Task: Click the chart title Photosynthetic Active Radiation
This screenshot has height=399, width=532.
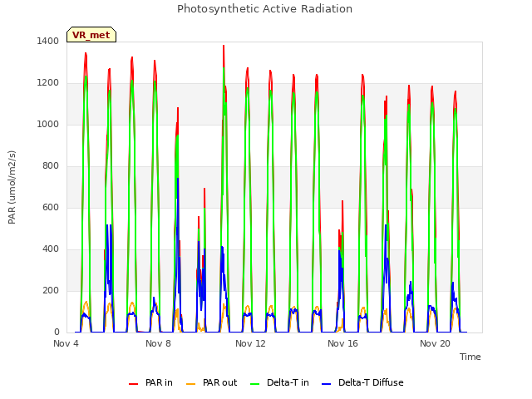Action: pyautogui.click(x=264, y=9)
